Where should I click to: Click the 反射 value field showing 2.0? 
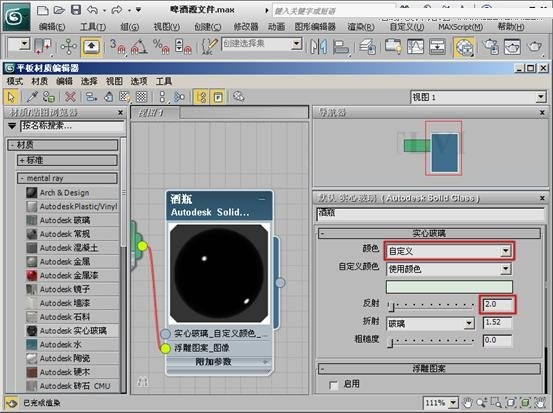click(497, 304)
